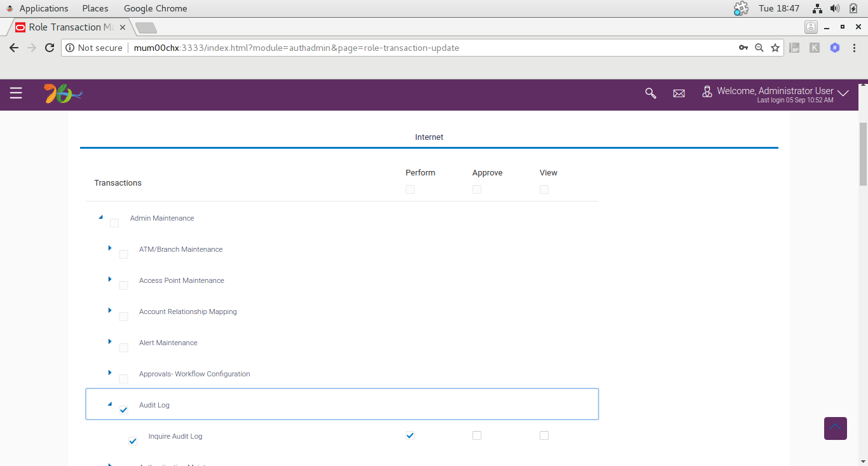Reload the page in Chrome
This screenshot has height=466, width=868.
(x=50, y=48)
